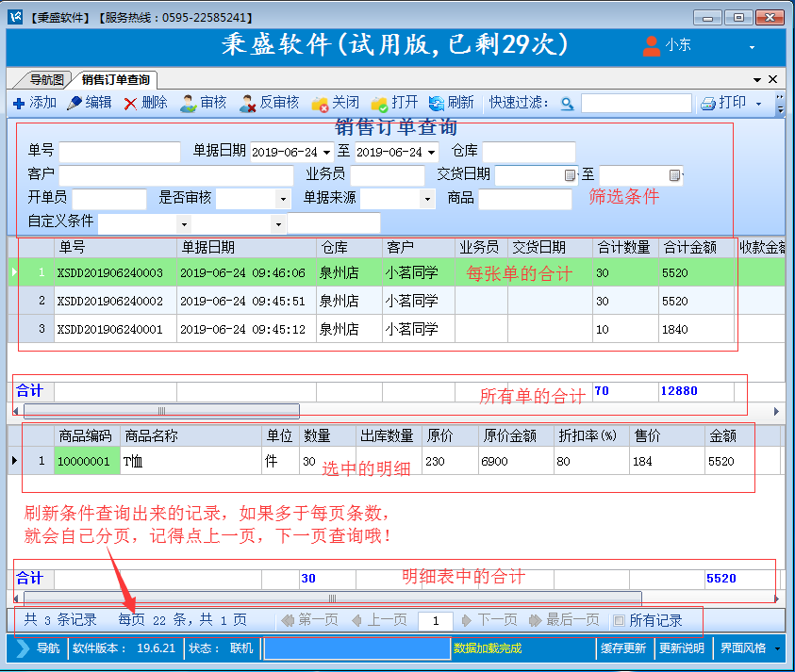
Task: Click the 开单员 input field
Action: (x=109, y=199)
